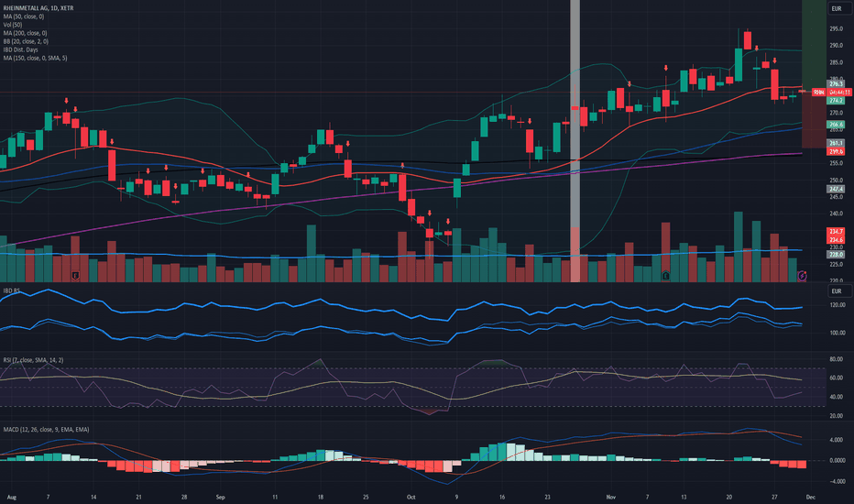Click the 295.0 price scale label
Screen dimensions: 854x504
tap(836, 29)
